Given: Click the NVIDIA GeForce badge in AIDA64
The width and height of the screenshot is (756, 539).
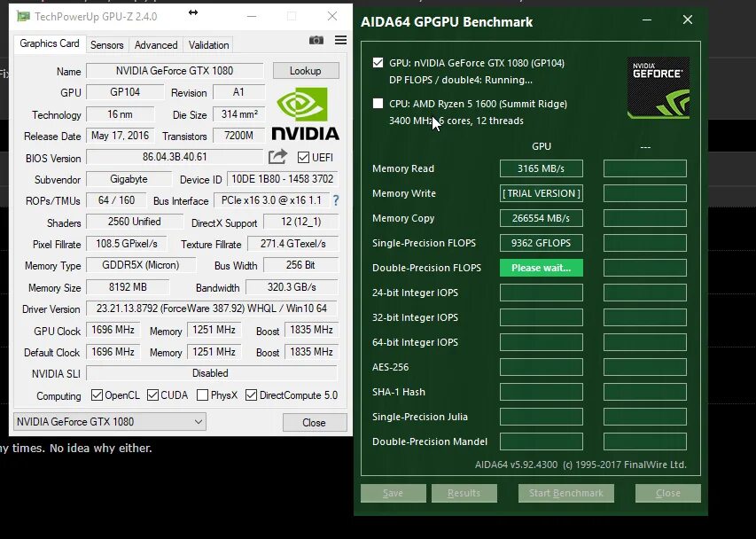Looking at the screenshot, I should pyautogui.click(x=659, y=88).
